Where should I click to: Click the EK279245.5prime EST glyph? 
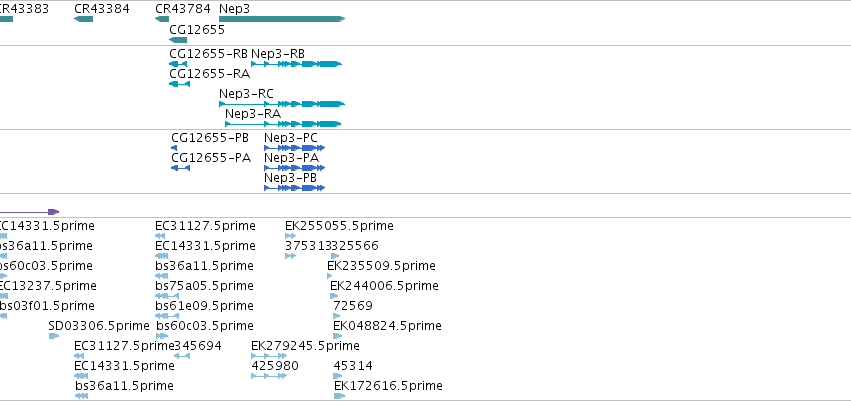pos(269,356)
